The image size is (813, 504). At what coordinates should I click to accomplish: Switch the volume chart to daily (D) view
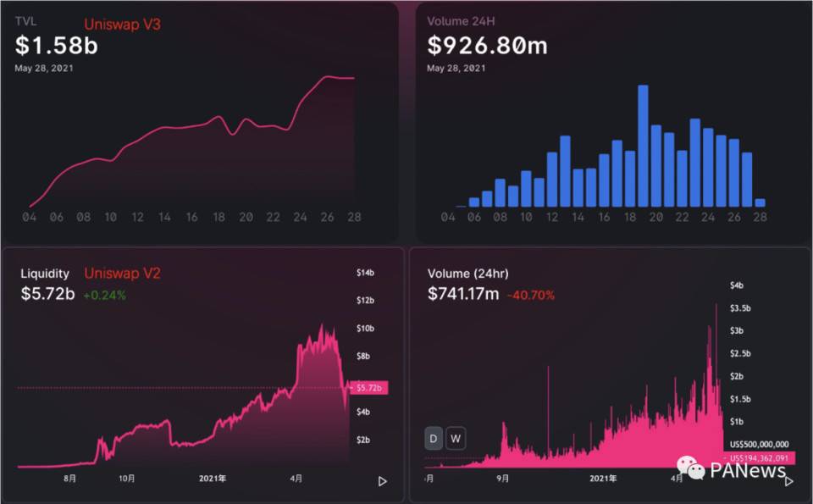tap(434, 438)
